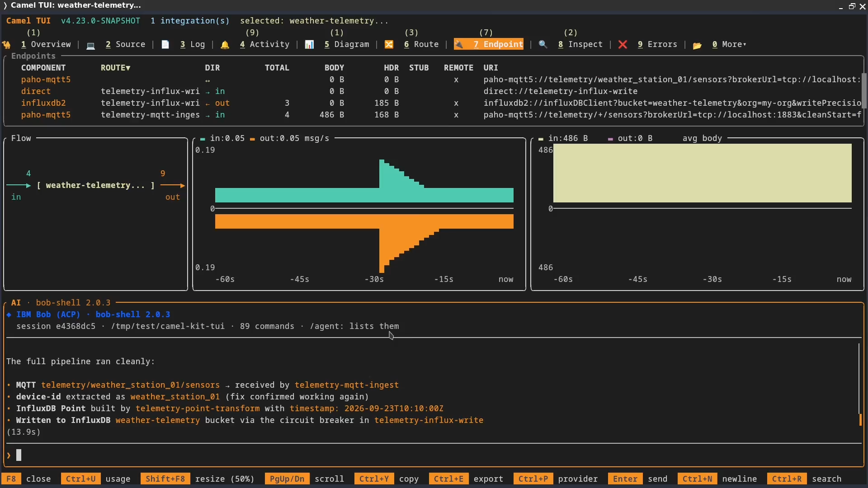The height and width of the screenshot is (488, 868).
Task: Sort by the ROUTE column header
Action: [115, 68]
